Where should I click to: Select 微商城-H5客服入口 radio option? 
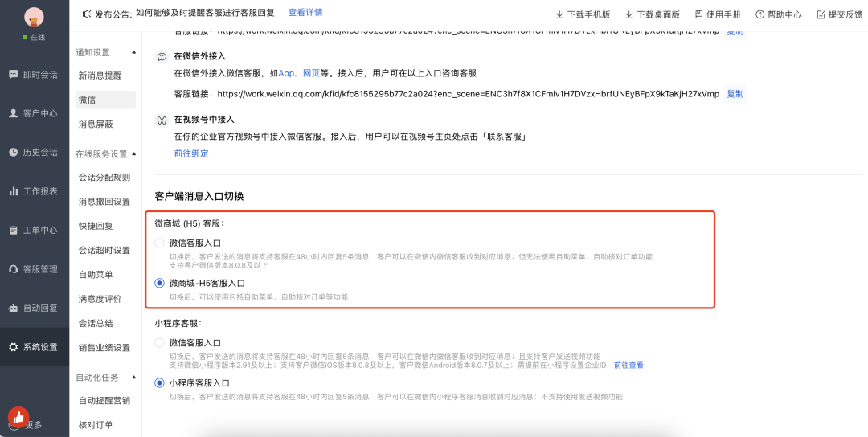tap(159, 284)
